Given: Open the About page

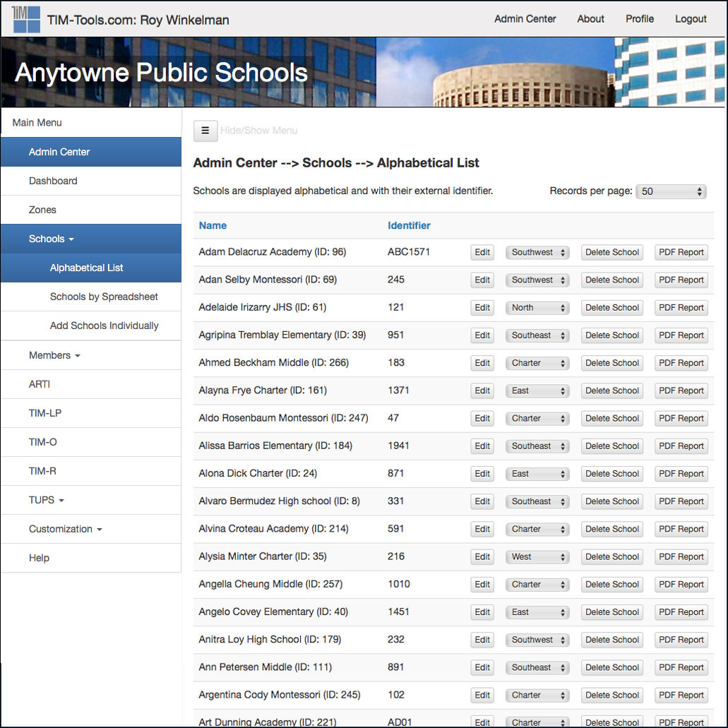Looking at the screenshot, I should (590, 19).
